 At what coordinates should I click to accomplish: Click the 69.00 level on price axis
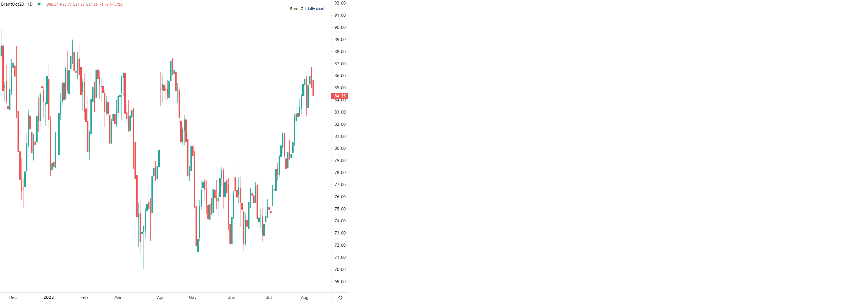pyautogui.click(x=340, y=281)
